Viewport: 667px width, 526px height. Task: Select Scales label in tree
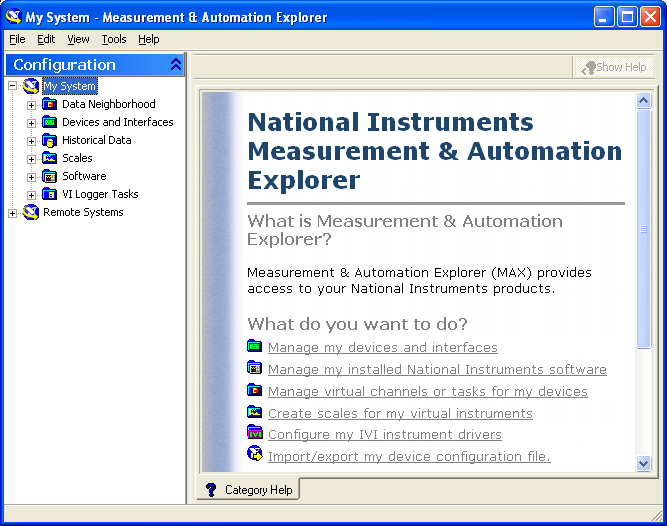(x=77, y=158)
